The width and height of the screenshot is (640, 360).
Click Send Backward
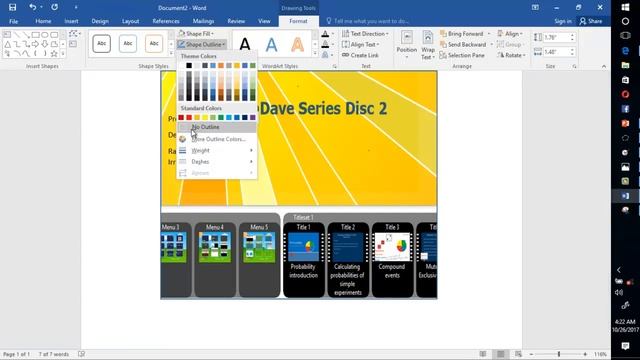(463, 44)
